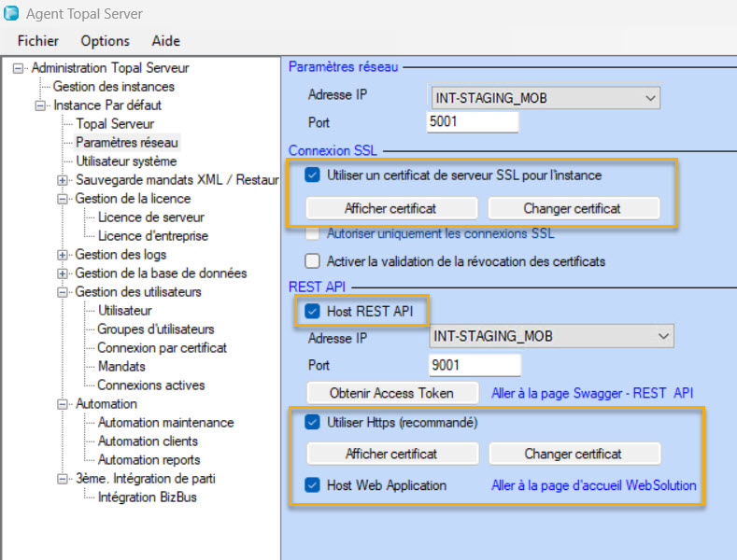Open the network Adresse IP dropdown
This screenshot has height=560, width=737.
click(650, 97)
